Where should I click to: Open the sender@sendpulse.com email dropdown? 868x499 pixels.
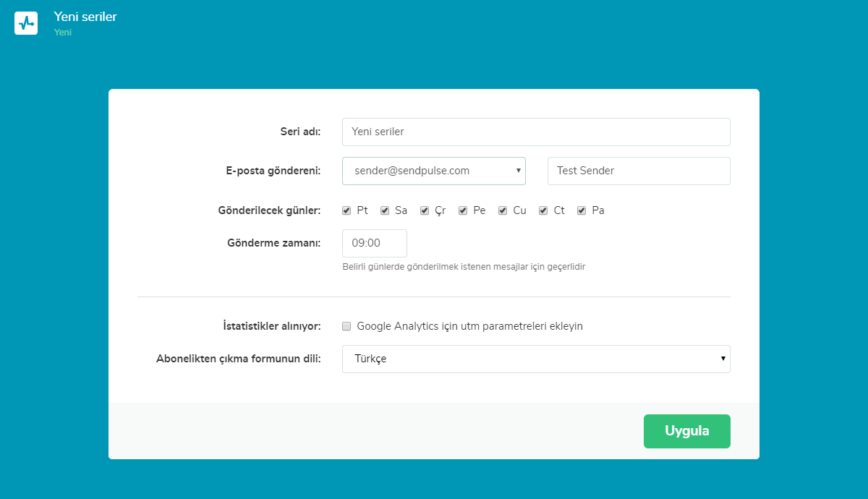(434, 171)
